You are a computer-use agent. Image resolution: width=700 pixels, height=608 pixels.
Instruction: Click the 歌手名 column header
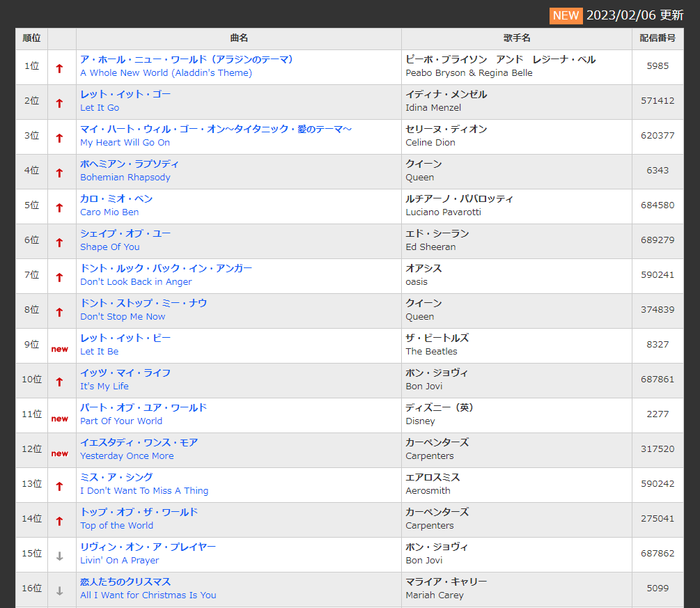pyautogui.click(x=517, y=38)
